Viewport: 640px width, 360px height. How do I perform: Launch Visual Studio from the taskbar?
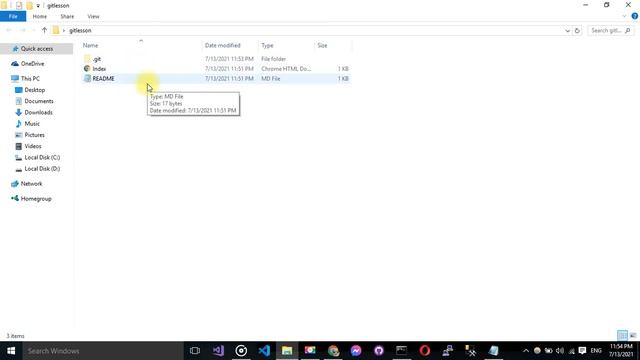coord(218,351)
